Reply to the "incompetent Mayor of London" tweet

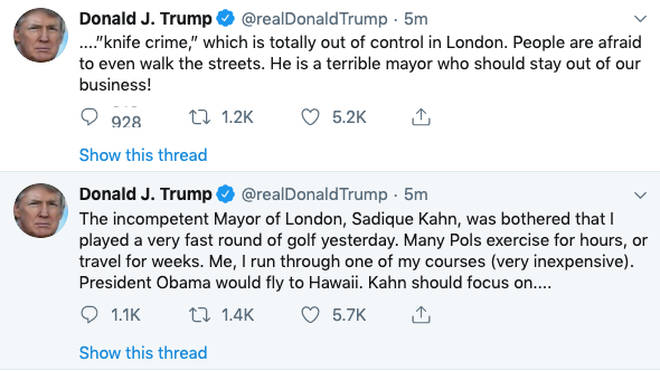pos(89,315)
